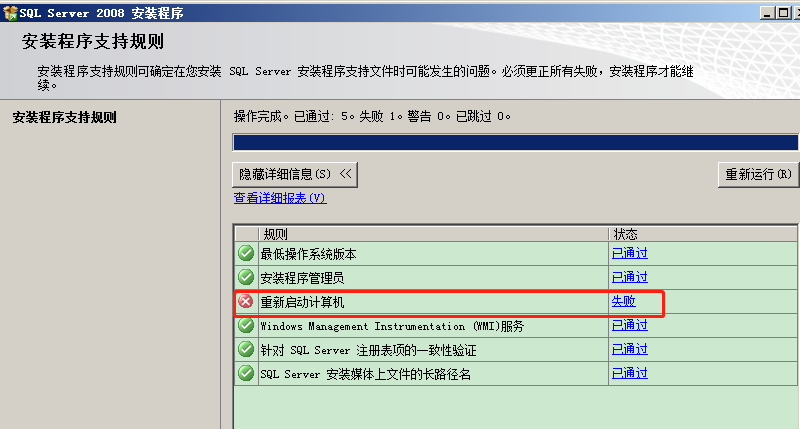Screen dimensions: 800x429
Task: Collapse details with 隐藏详细信息(S) button
Action: click(x=295, y=174)
